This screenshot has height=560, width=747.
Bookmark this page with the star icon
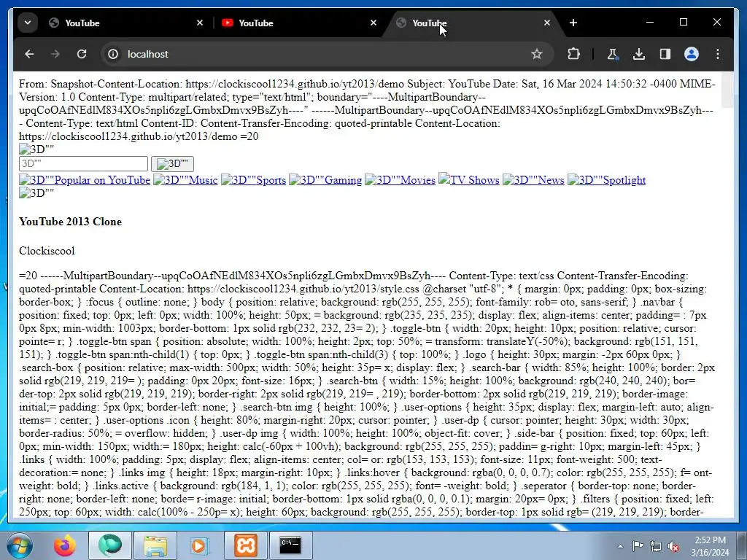point(537,54)
